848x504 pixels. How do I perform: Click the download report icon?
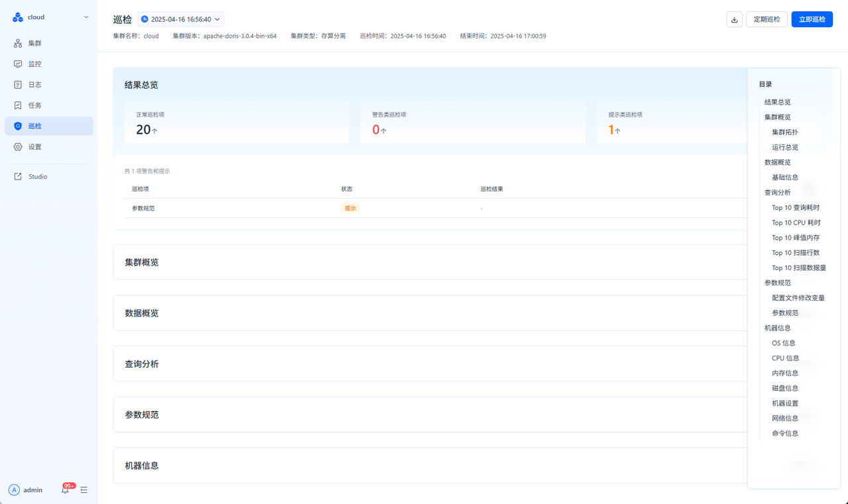pyautogui.click(x=734, y=19)
